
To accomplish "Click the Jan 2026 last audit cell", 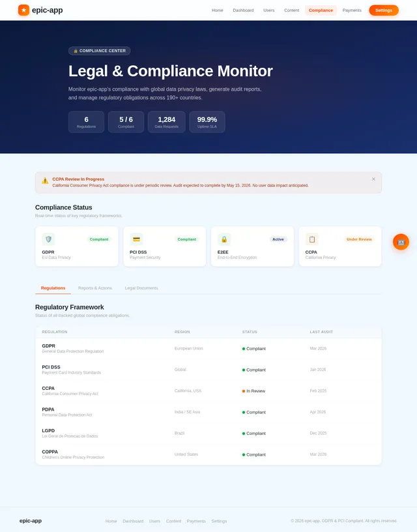I will coord(318,370).
